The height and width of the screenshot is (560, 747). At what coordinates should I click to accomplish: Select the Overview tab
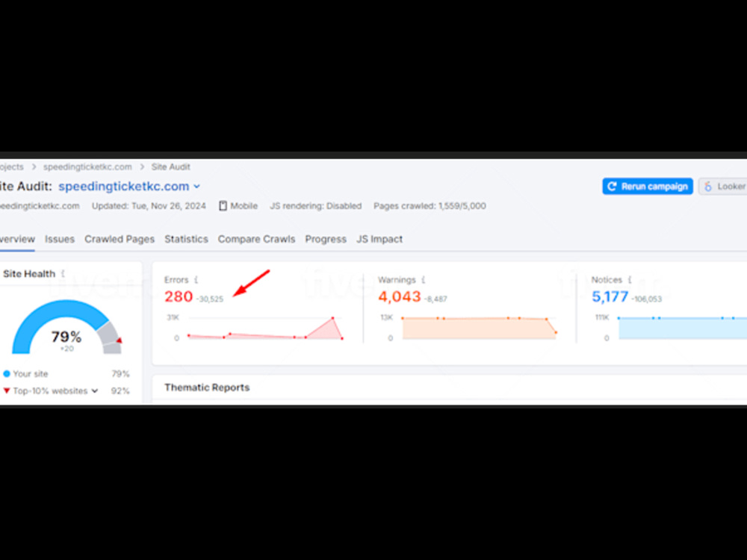click(x=17, y=239)
